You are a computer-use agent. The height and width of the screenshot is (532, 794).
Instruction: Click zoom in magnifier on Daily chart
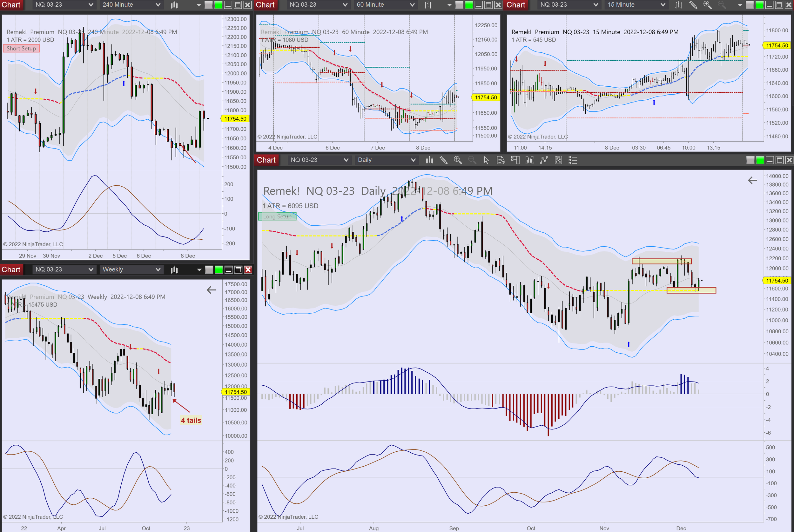[x=458, y=160]
